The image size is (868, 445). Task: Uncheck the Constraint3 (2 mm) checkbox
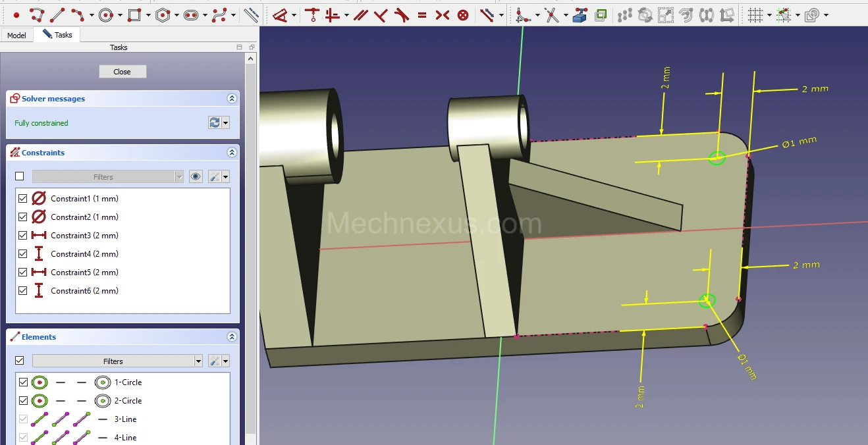point(23,235)
